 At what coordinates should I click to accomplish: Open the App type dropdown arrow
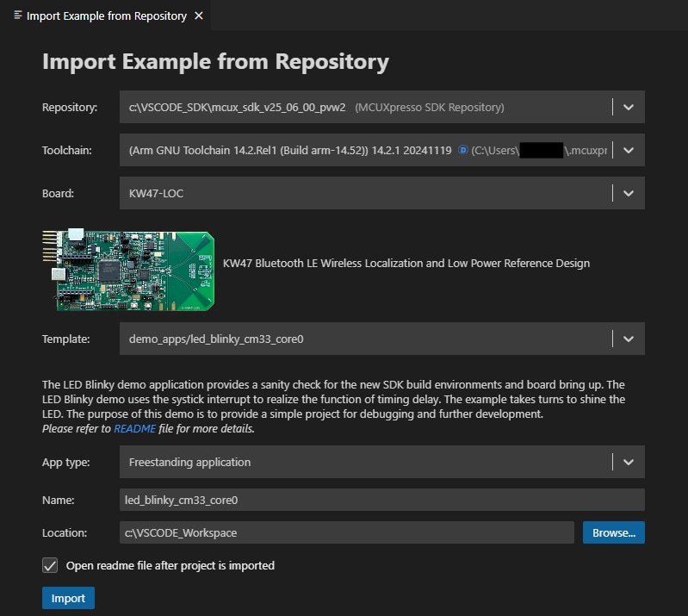click(x=629, y=462)
